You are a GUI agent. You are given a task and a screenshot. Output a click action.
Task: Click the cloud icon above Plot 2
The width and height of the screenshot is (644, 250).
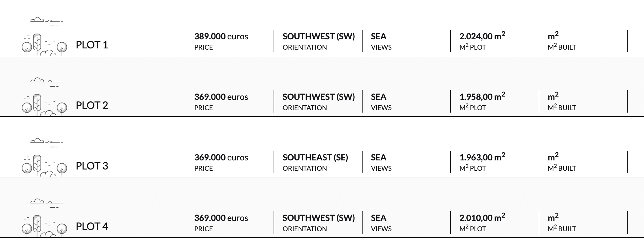[x=47, y=82]
